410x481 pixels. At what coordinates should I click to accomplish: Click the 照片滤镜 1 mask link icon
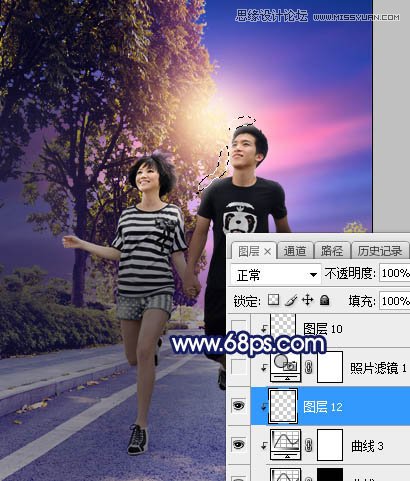click(x=309, y=368)
